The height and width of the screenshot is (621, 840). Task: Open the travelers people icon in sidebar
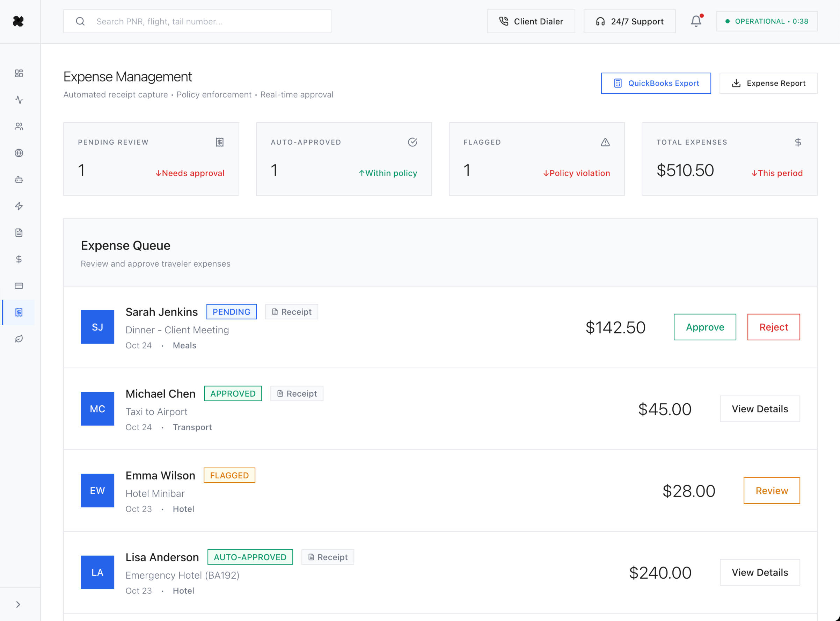19,126
